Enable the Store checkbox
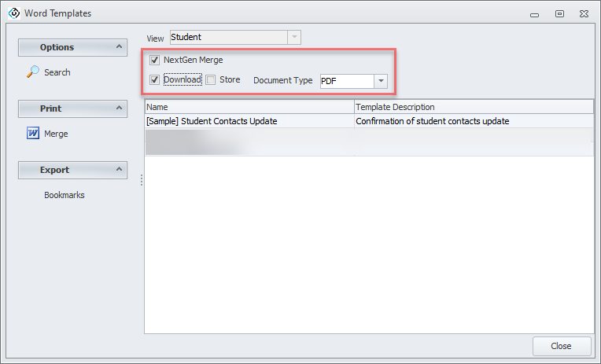Screen dimensions: 601x364 tap(211, 80)
